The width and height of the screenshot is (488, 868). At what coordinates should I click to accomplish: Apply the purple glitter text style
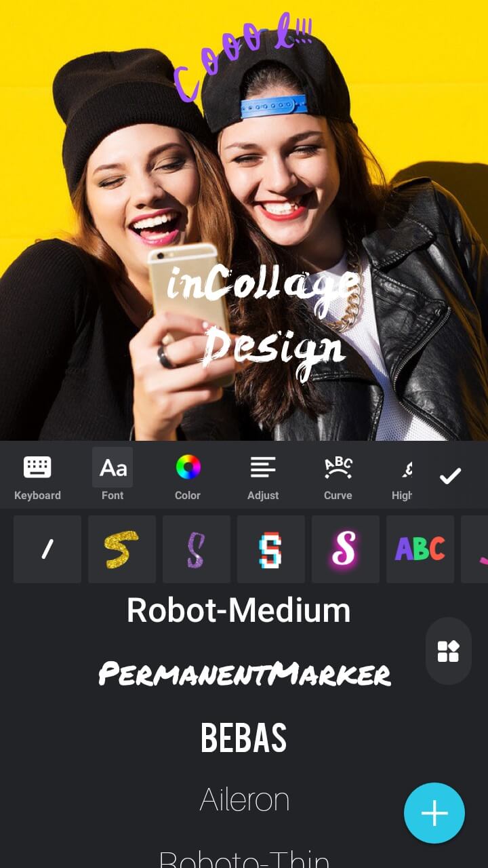[x=197, y=549]
